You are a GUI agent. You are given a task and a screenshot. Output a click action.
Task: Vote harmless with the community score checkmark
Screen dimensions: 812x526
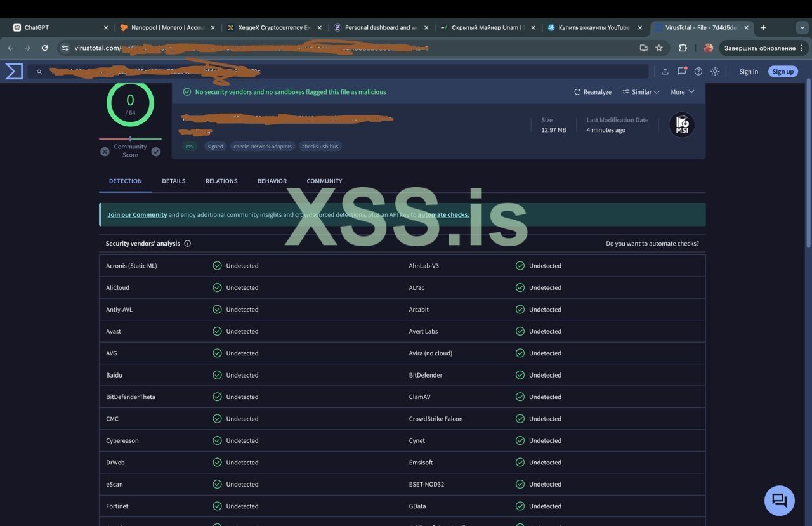tap(156, 152)
